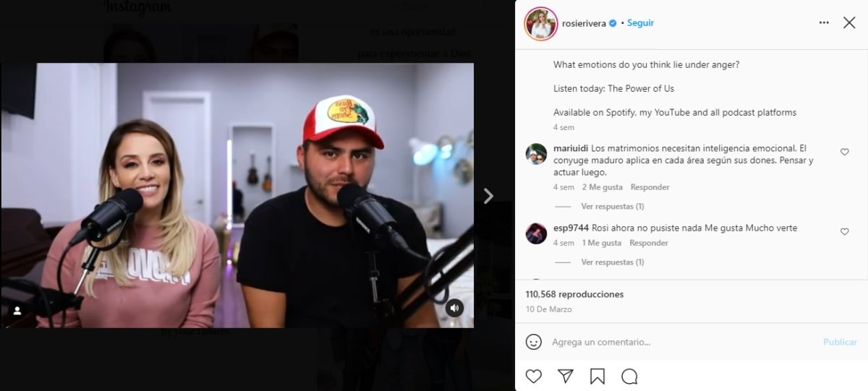
Task: Reply to mariuidi's comment
Action: pyautogui.click(x=650, y=187)
